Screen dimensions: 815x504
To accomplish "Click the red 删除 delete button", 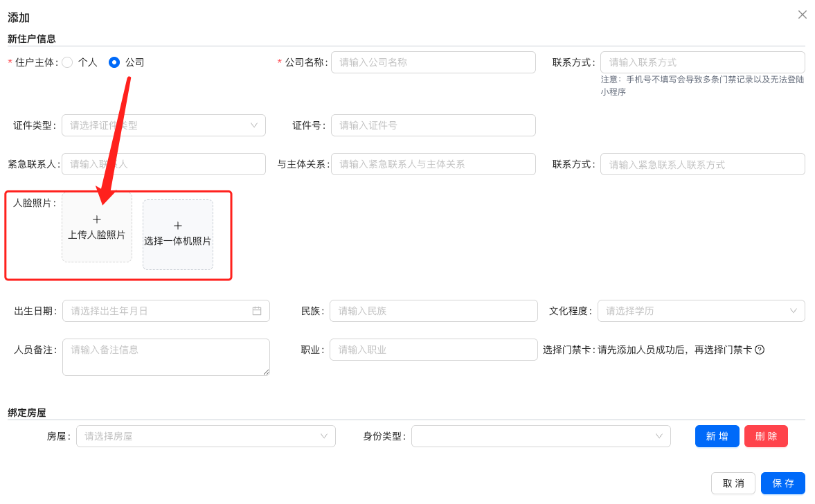I will pos(766,436).
